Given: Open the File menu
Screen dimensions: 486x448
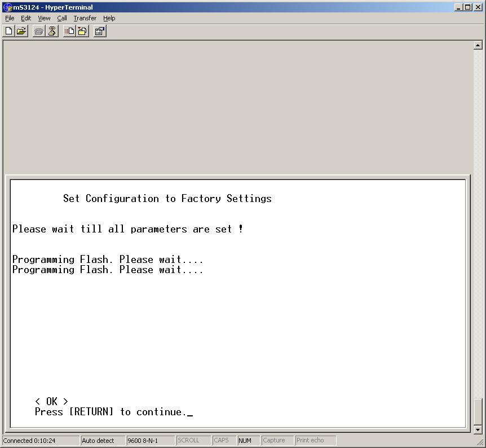Looking at the screenshot, I should point(10,18).
